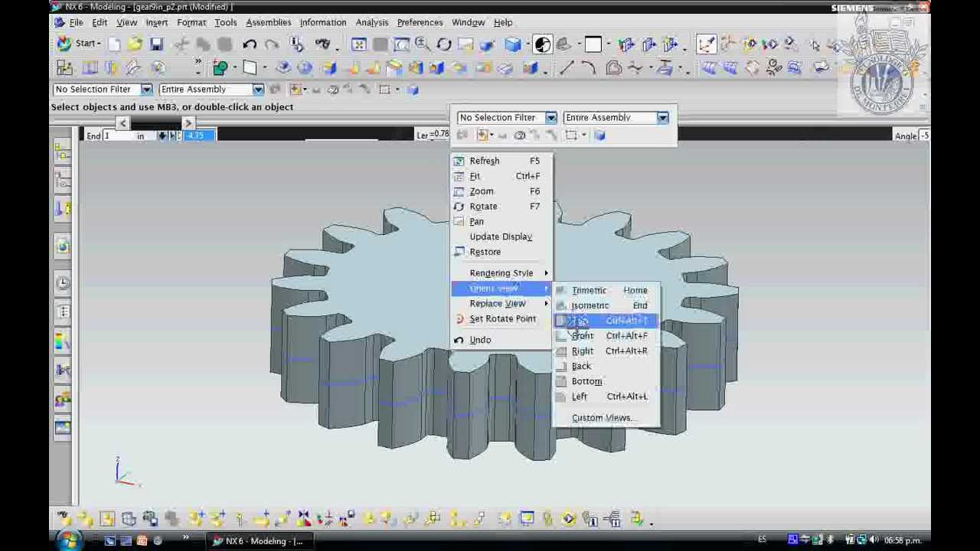The height and width of the screenshot is (551, 980).
Task: Select the shaded rendering style cube icon
Action: tap(513, 44)
